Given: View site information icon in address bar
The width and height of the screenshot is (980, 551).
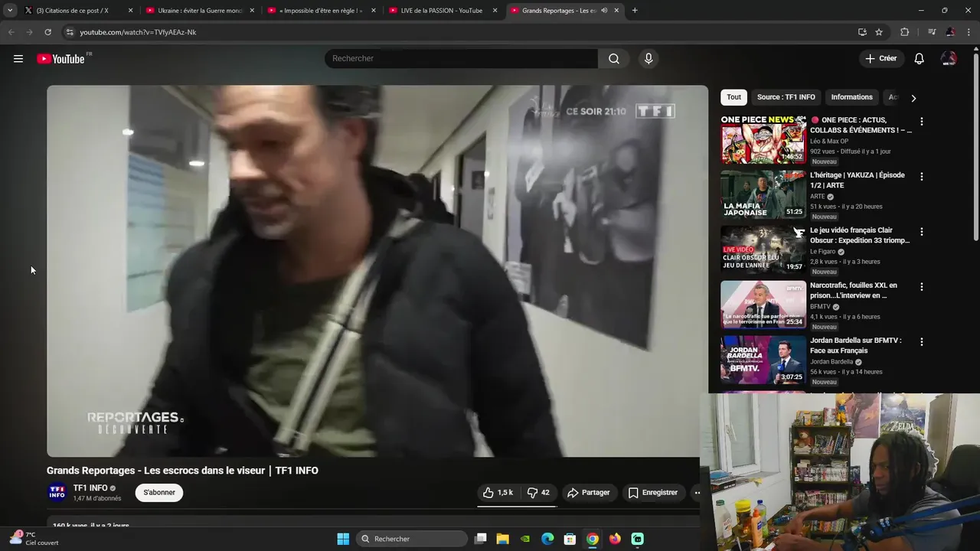Looking at the screenshot, I should (70, 32).
